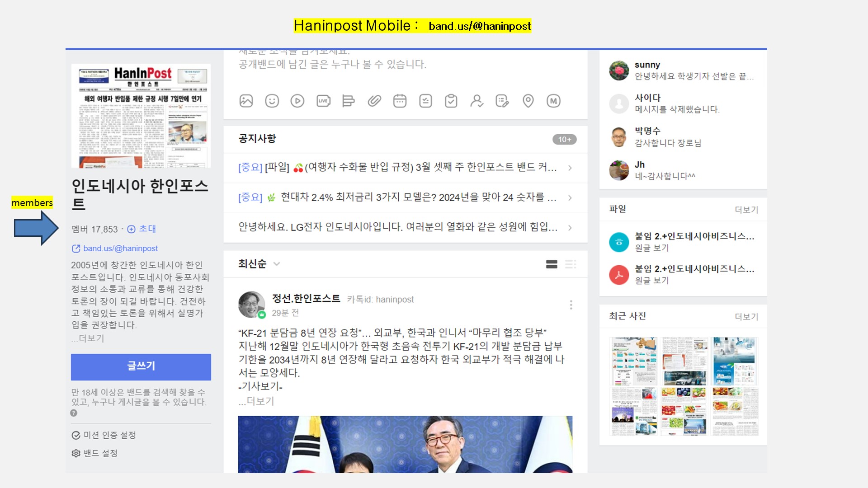Click the markdown M icon

coord(553,101)
